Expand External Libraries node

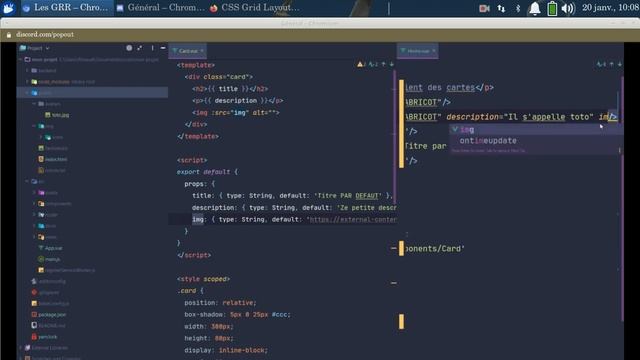pos(20,348)
